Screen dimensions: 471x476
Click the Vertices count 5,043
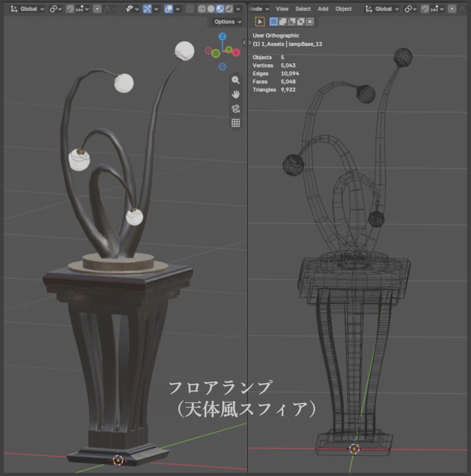288,66
